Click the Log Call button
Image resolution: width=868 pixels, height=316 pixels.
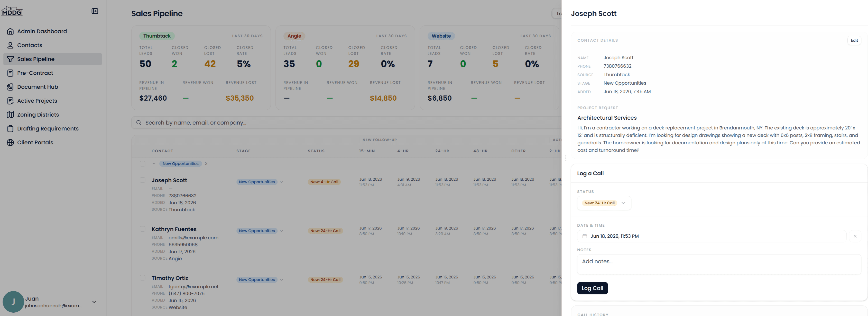click(592, 288)
